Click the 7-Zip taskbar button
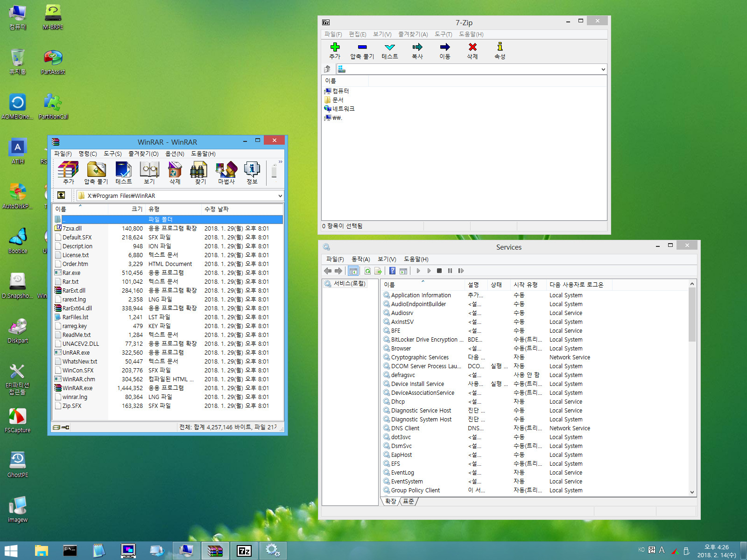This screenshot has width=747, height=560. [244, 551]
